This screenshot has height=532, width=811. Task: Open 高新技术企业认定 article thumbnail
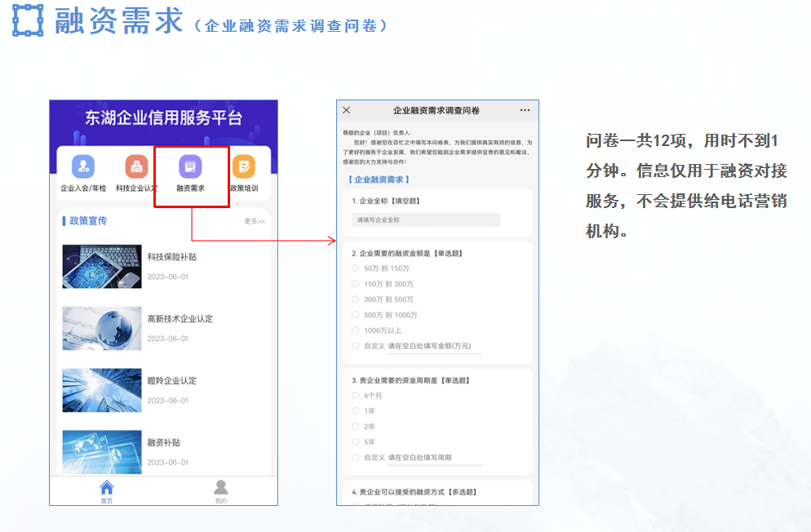[x=102, y=328]
